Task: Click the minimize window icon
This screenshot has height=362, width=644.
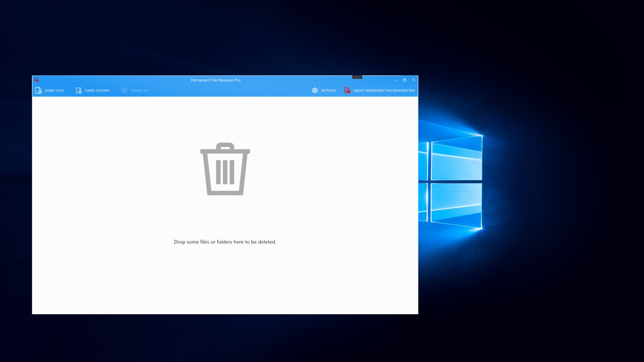Action: tap(395, 79)
